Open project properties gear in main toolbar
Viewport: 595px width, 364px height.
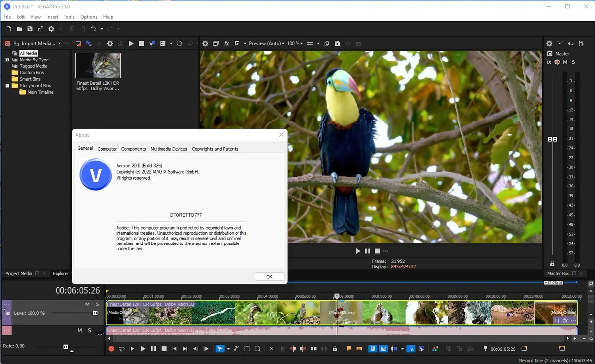[x=51, y=29]
